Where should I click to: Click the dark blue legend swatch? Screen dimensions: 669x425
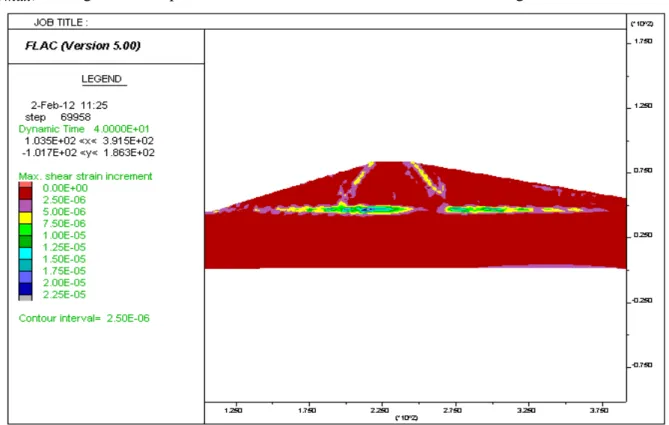coord(25,289)
